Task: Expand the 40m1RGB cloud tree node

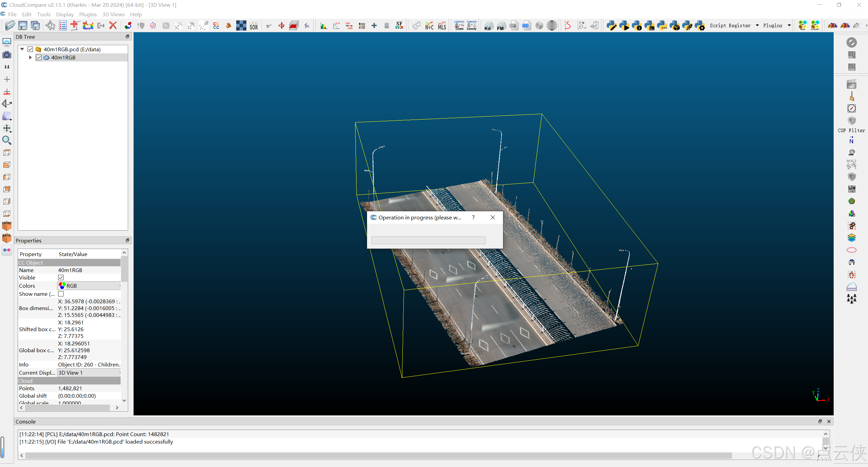Action: pos(30,57)
